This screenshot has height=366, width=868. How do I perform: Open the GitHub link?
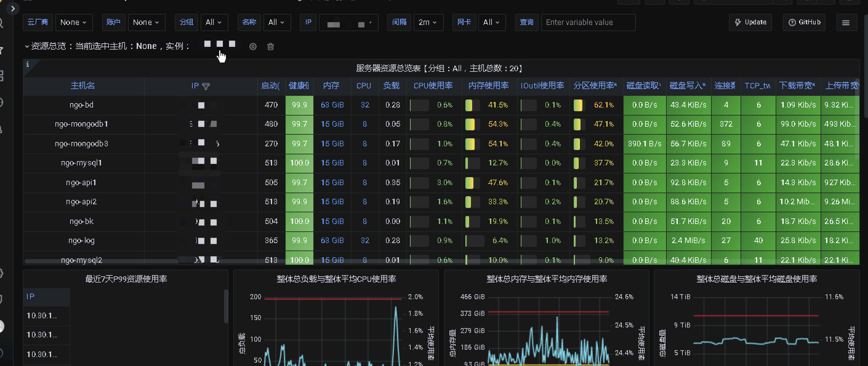(804, 22)
